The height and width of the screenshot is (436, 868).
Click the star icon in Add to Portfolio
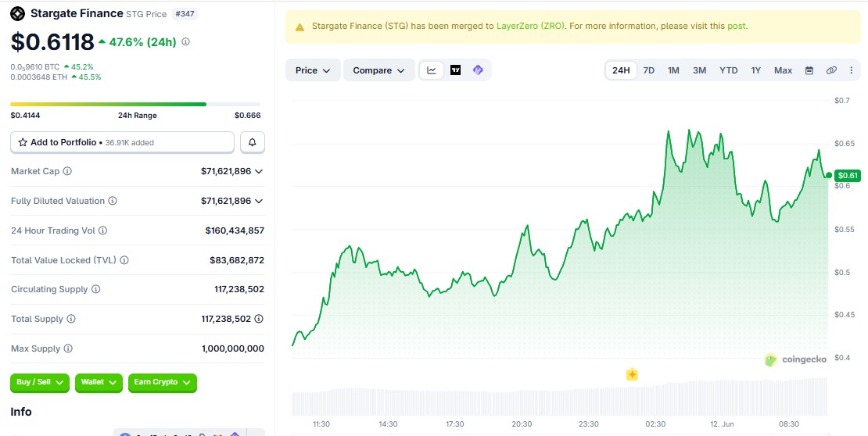pos(23,142)
